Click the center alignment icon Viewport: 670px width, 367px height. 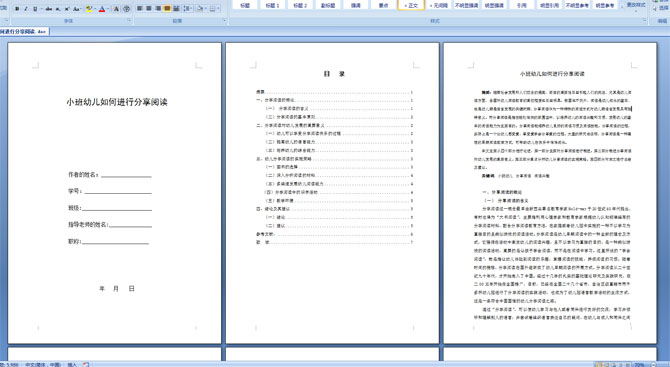tap(149, 9)
